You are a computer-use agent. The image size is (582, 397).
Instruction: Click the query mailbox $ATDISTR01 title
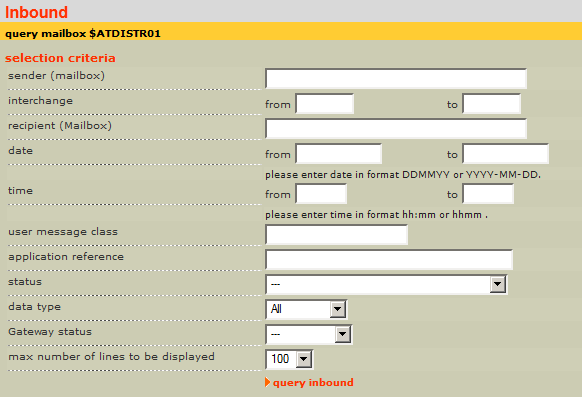click(83, 33)
